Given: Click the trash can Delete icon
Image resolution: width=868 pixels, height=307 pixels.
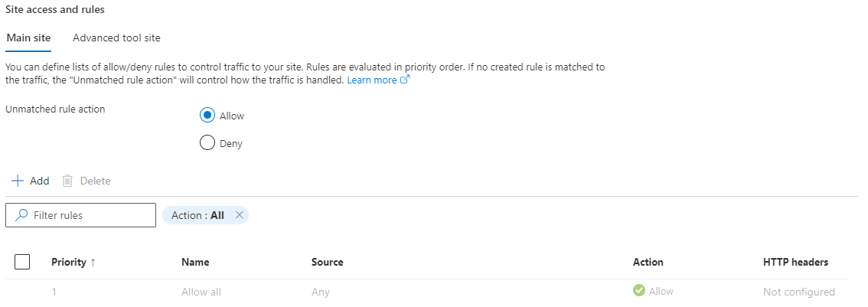Looking at the screenshot, I should coord(67,181).
